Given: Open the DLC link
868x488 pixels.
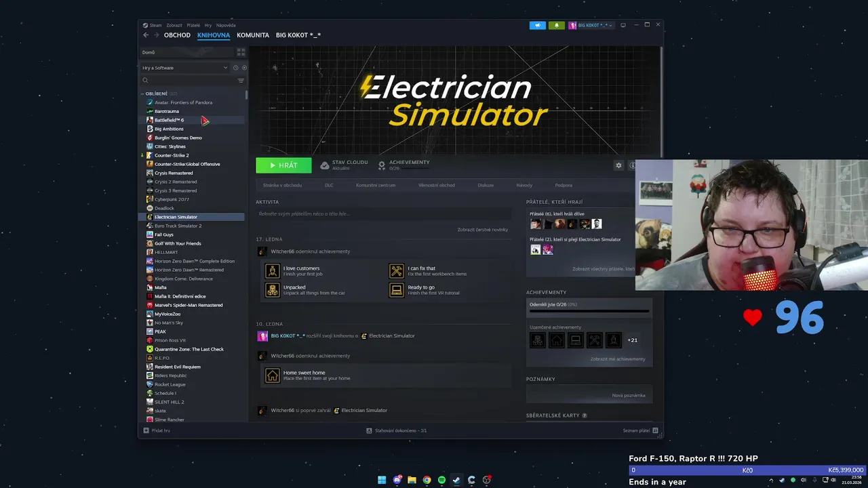Looking at the screenshot, I should pyautogui.click(x=329, y=185).
